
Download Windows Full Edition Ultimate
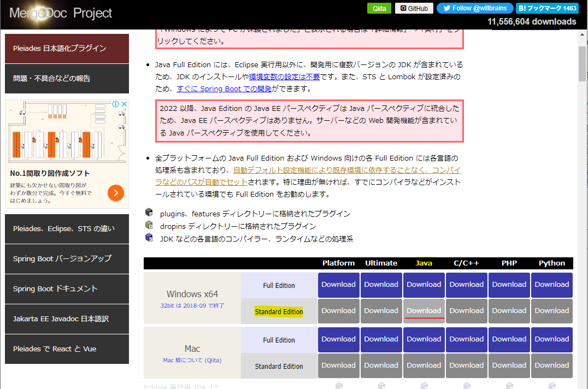click(x=381, y=285)
